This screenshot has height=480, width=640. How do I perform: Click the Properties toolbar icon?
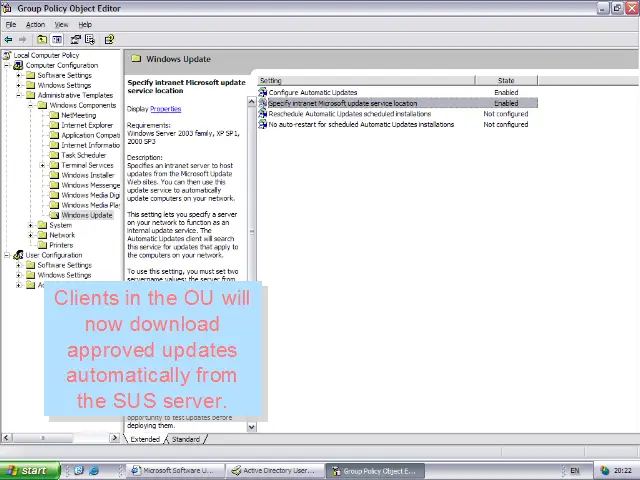click(x=76, y=40)
